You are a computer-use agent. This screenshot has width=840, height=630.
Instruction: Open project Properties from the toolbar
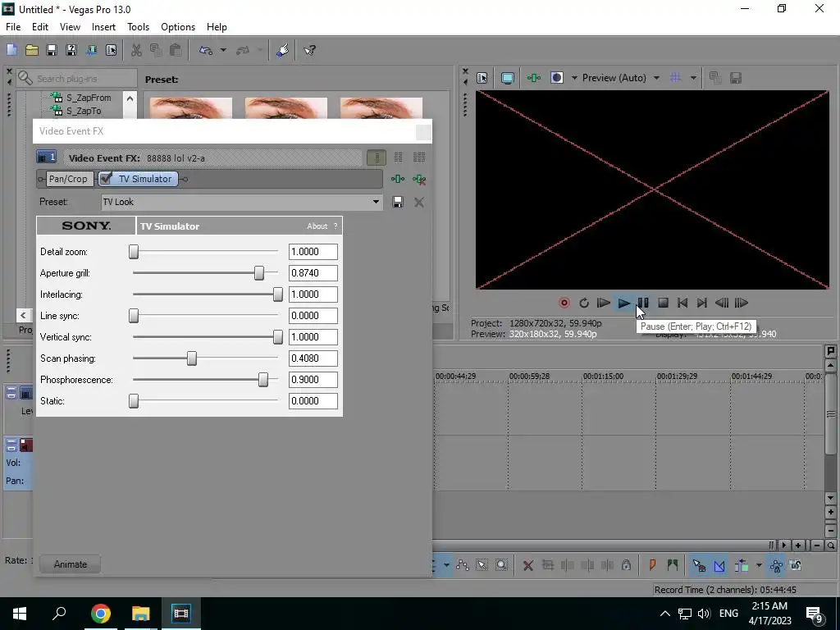pyautogui.click(x=111, y=50)
